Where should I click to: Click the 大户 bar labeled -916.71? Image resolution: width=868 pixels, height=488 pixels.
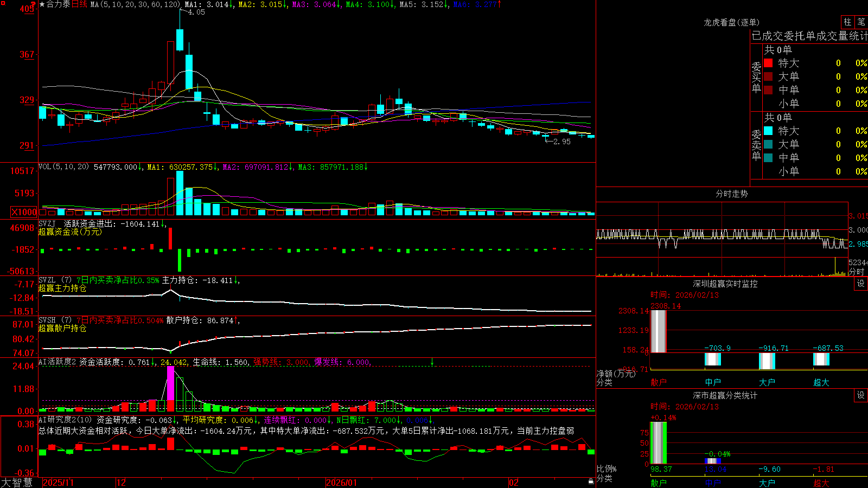(x=767, y=361)
